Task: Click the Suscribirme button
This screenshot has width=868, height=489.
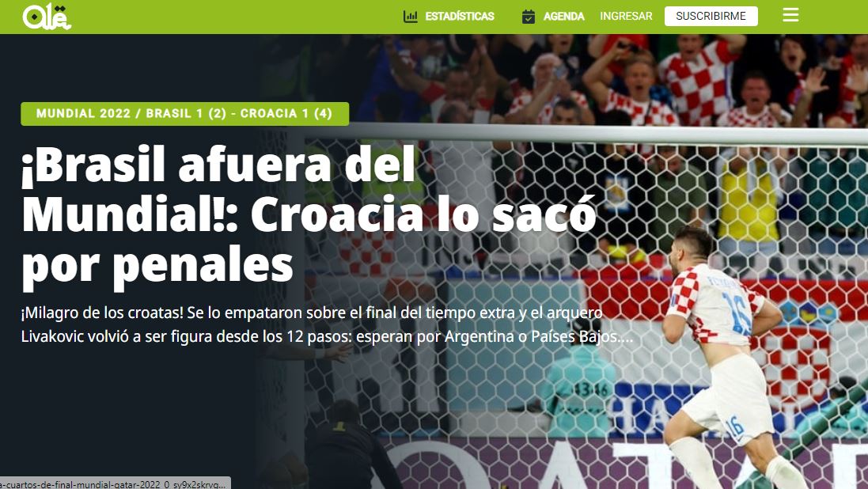Action: [x=711, y=16]
